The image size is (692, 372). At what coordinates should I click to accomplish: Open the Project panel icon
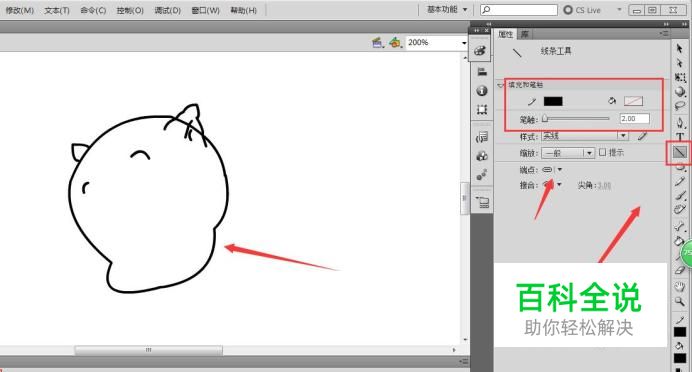click(482, 202)
